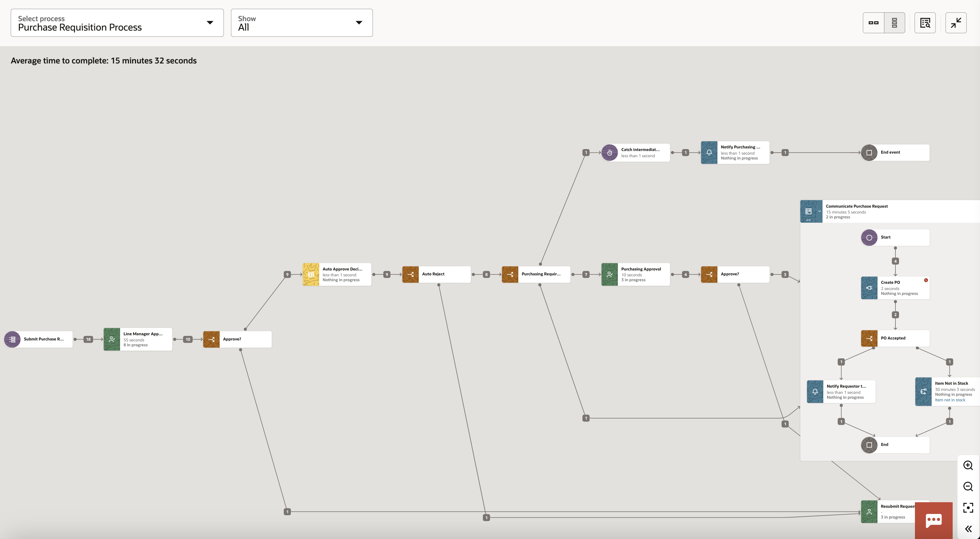This screenshot has width=980, height=539.
Task: Zoom in on the process diagram
Action: 968,465
